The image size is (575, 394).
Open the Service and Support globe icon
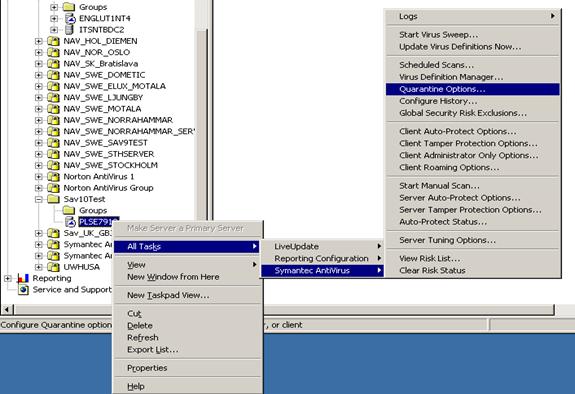point(23,289)
